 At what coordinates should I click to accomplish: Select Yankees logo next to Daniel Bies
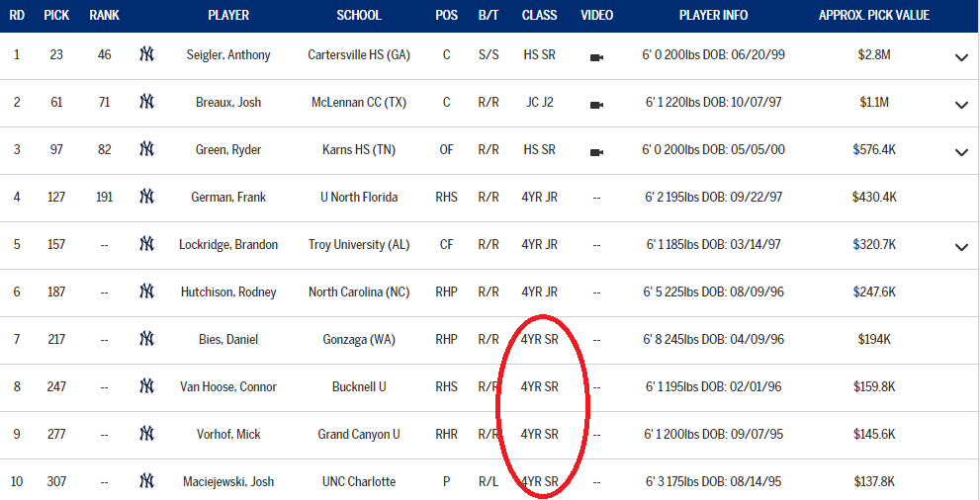(147, 339)
